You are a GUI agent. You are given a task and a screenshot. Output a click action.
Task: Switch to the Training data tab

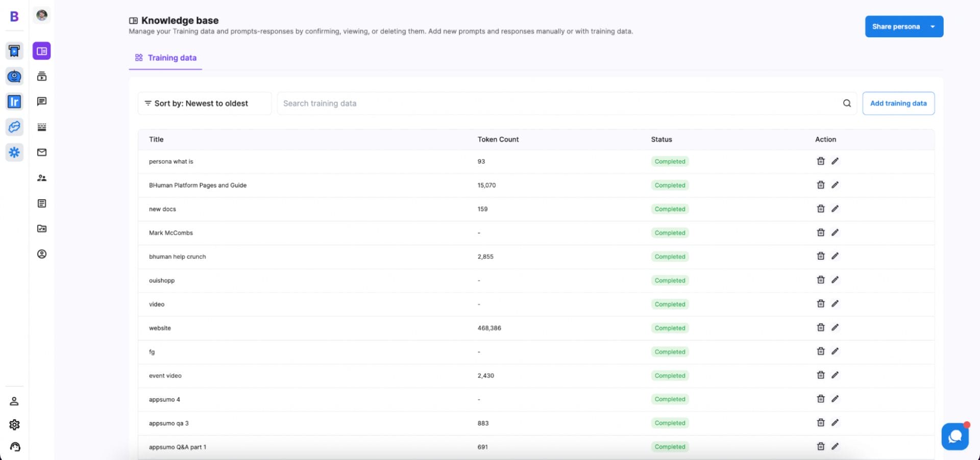point(166,58)
